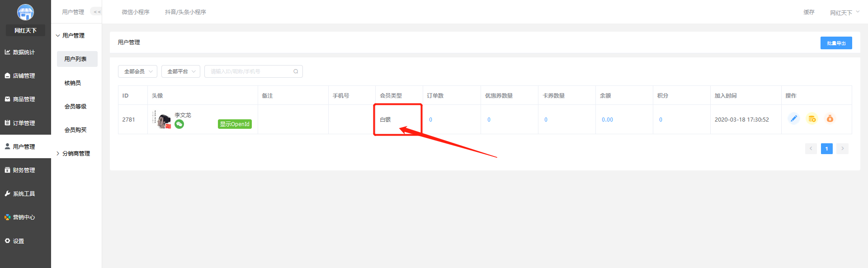Switch to the 抖音/头条小程序 tab
868x268 pixels.
pyautogui.click(x=185, y=12)
